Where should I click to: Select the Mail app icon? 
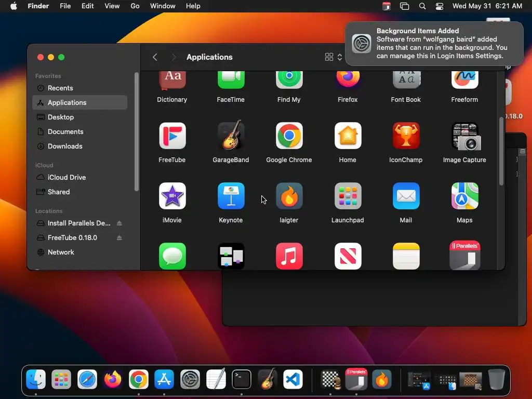click(x=406, y=196)
